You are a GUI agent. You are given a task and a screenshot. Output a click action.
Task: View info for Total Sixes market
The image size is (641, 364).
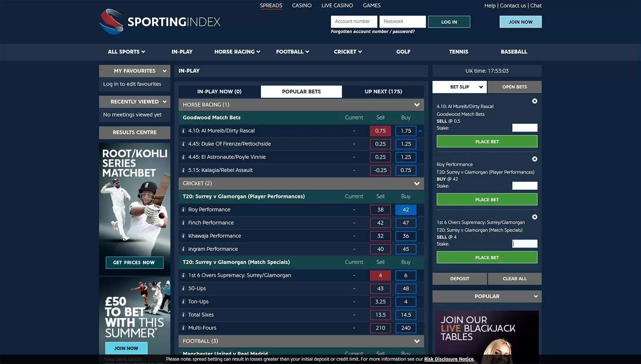click(183, 315)
